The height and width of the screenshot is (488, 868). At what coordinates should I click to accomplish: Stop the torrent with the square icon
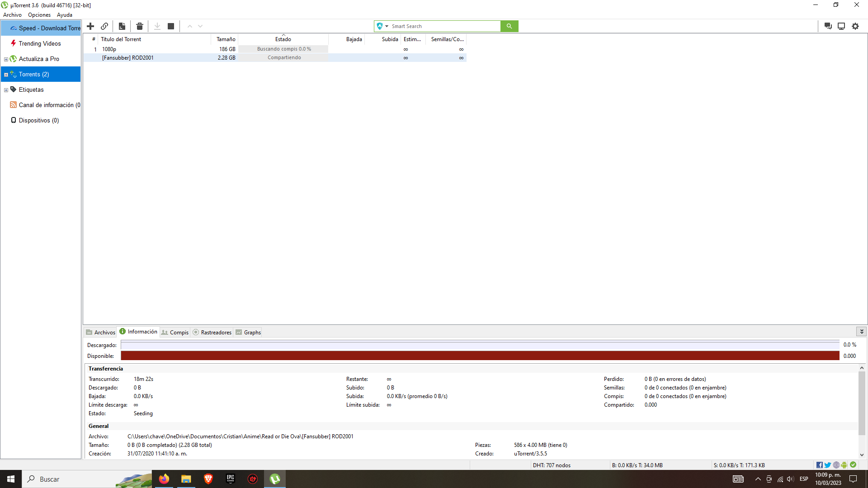[x=171, y=26]
